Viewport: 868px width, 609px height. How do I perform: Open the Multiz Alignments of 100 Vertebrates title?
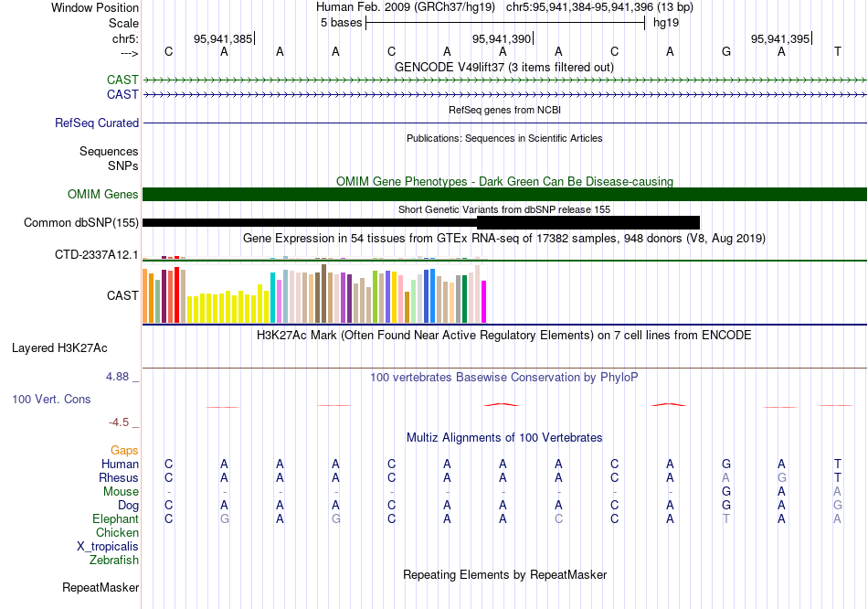click(504, 438)
